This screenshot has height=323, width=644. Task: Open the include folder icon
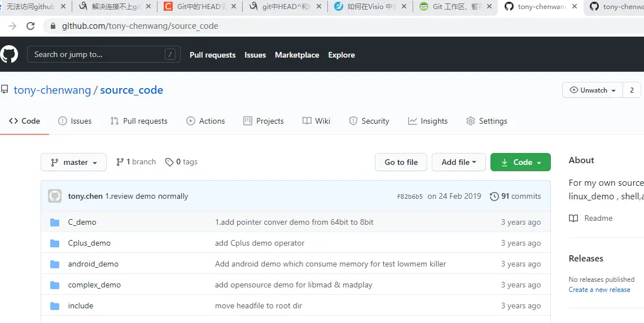point(55,306)
